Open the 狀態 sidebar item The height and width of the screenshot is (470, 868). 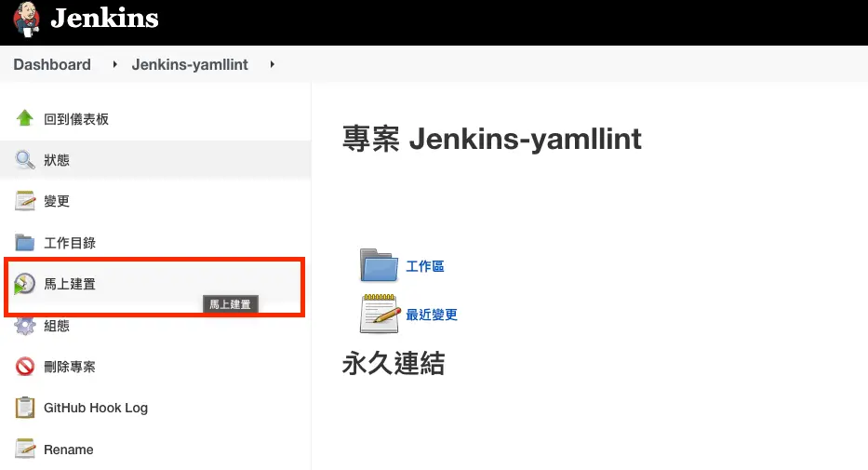point(57,160)
